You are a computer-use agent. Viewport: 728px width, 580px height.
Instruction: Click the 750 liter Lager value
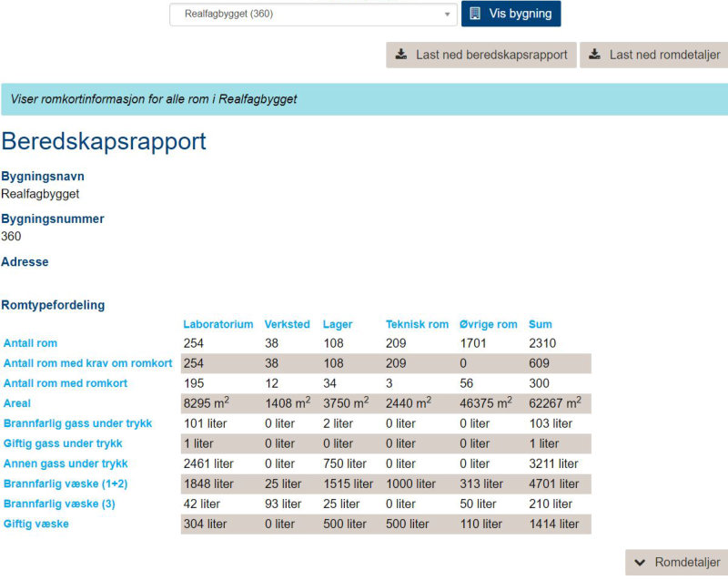tap(345, 463)
